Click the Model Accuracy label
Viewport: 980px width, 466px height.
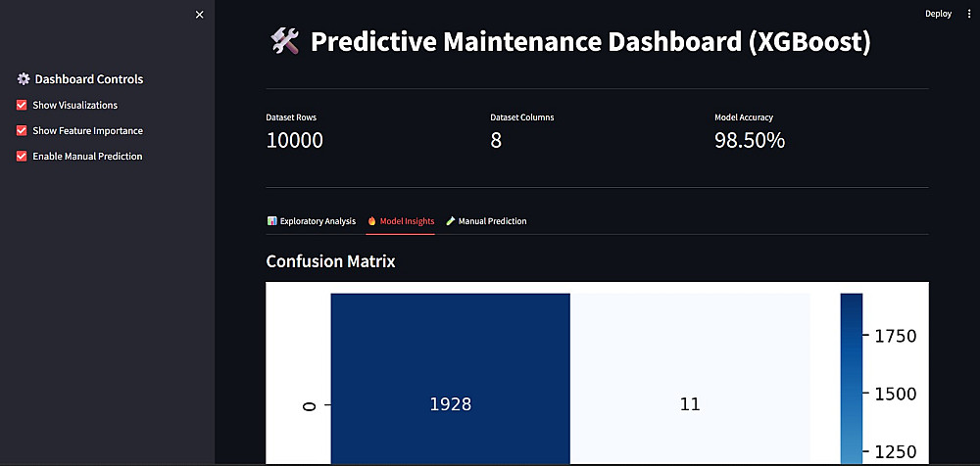point(744,117)
